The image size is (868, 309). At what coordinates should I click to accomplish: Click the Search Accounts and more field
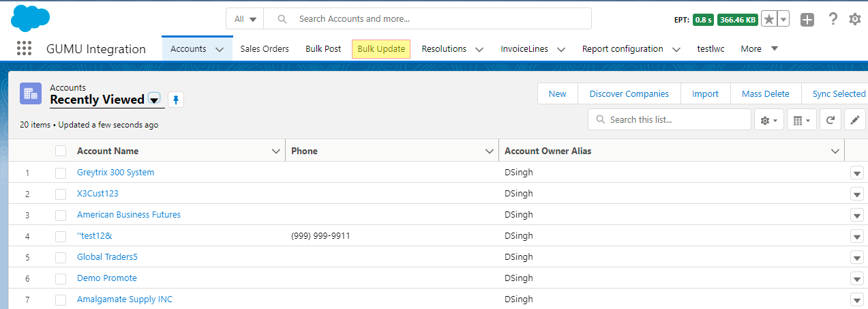pyautogui.click(x=428, y=19)
